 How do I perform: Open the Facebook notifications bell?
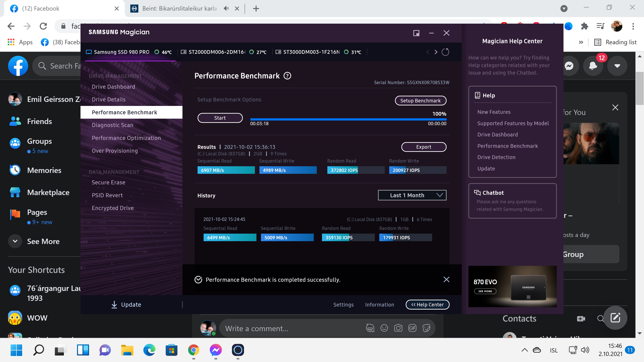coord(593,66)
